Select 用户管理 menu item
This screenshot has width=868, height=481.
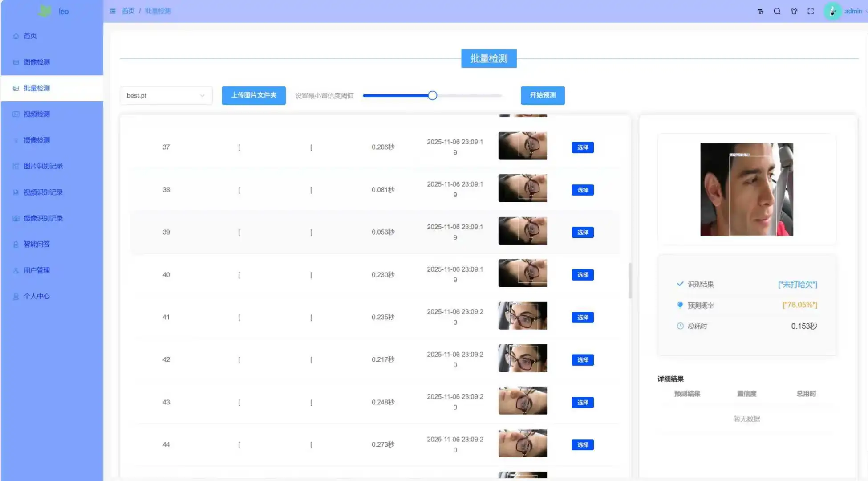[x=37, y=270]
